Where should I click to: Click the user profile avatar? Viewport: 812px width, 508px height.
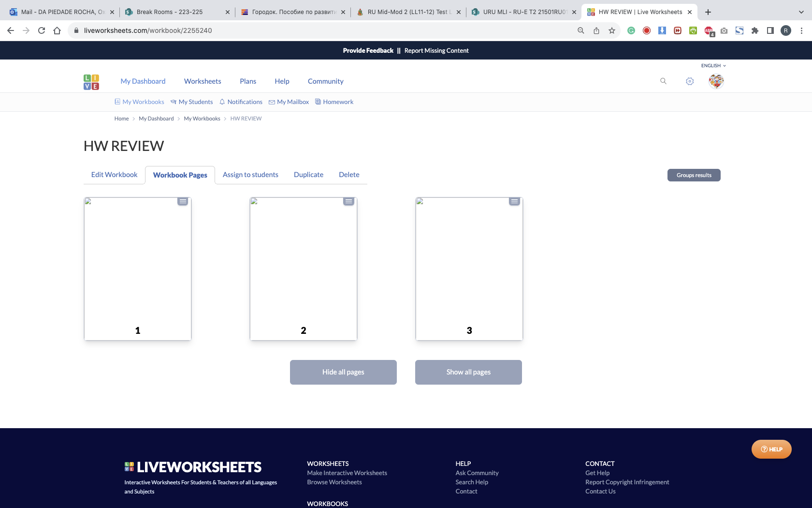[716, 81]
